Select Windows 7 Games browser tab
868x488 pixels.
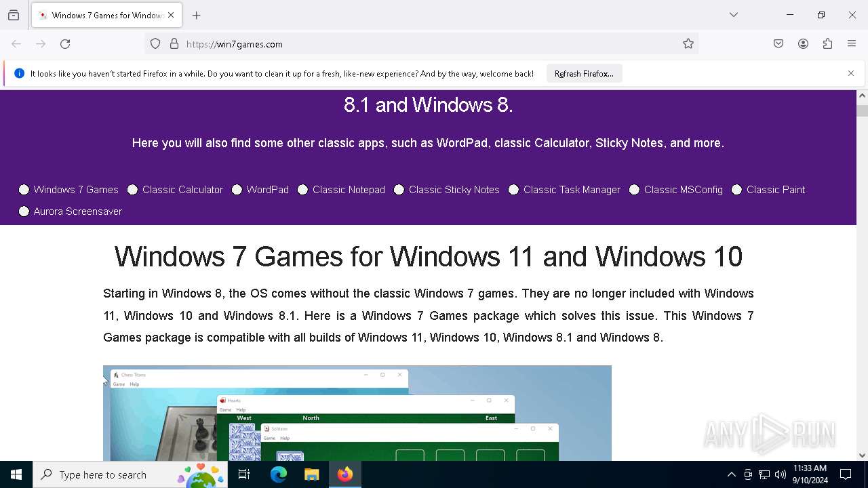[106, 15]
